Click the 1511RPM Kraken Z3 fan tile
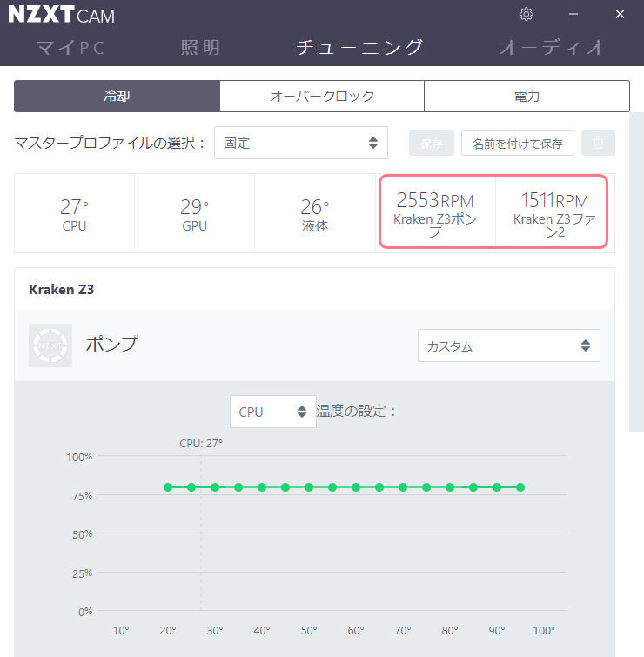This screenshot has width=644, height=657. 554,213
